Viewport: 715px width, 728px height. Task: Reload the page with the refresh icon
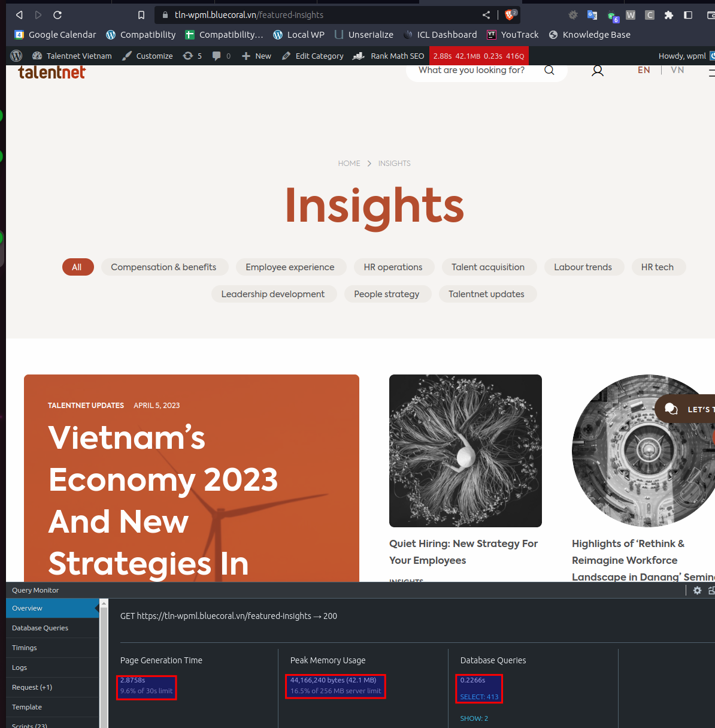pos(57,15)
